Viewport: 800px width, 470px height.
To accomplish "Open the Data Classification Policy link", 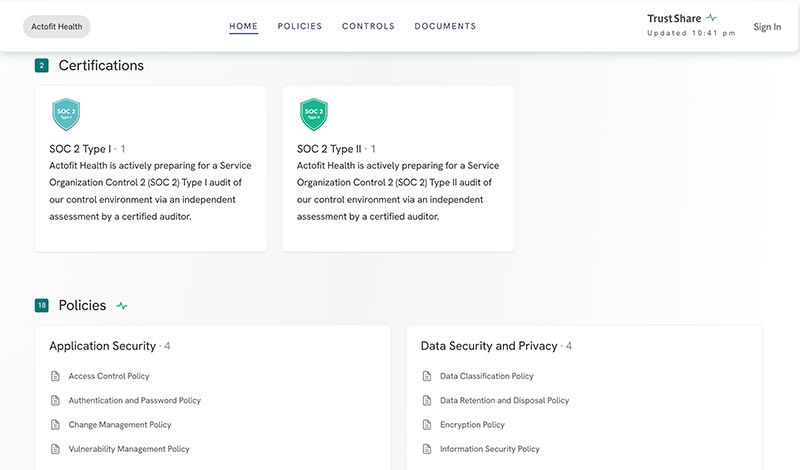I will tap(487, 376).
